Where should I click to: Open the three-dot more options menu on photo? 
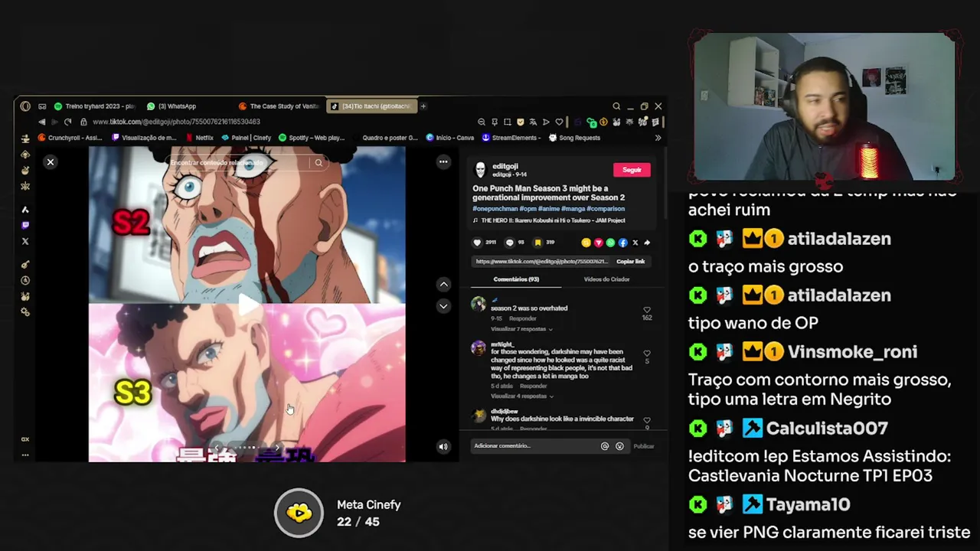pyautogui.click(x=443, y=162)
